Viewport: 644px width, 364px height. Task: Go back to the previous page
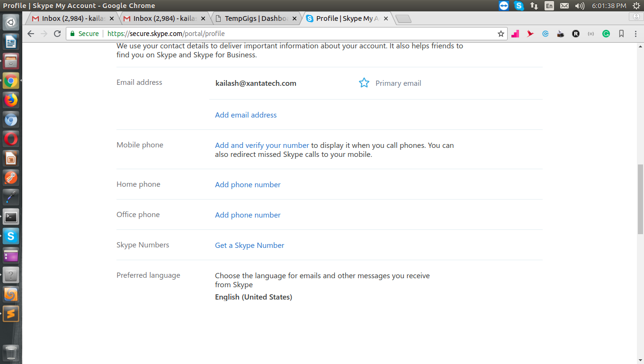(x=31, y=34)
